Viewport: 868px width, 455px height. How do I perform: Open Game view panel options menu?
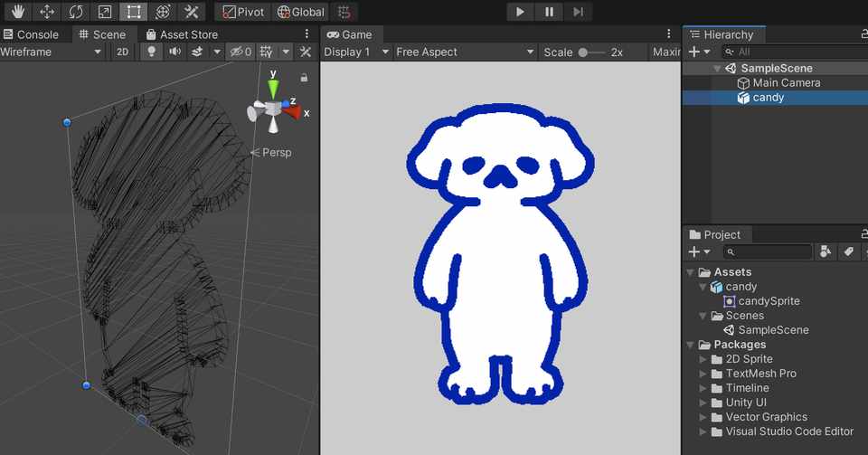669,34
